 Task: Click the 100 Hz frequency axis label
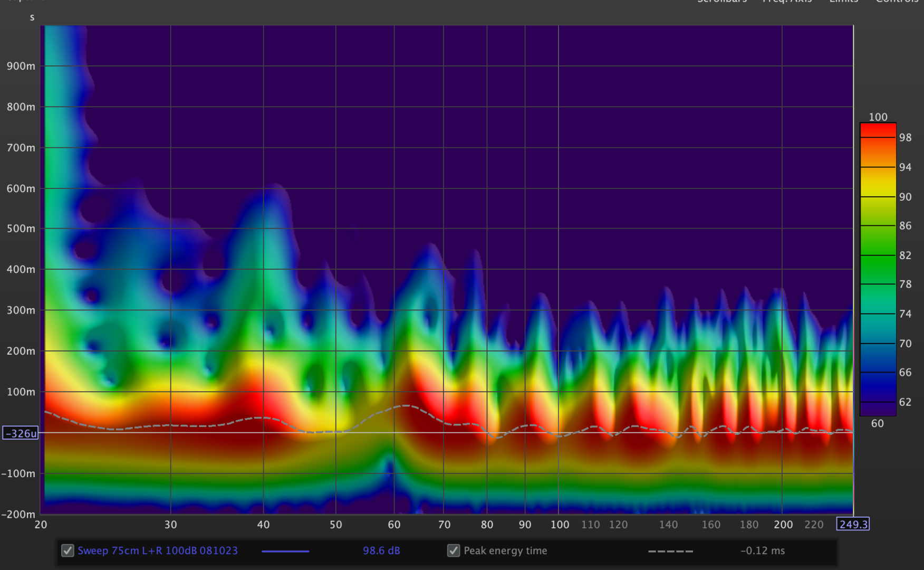tap(560, 525)
